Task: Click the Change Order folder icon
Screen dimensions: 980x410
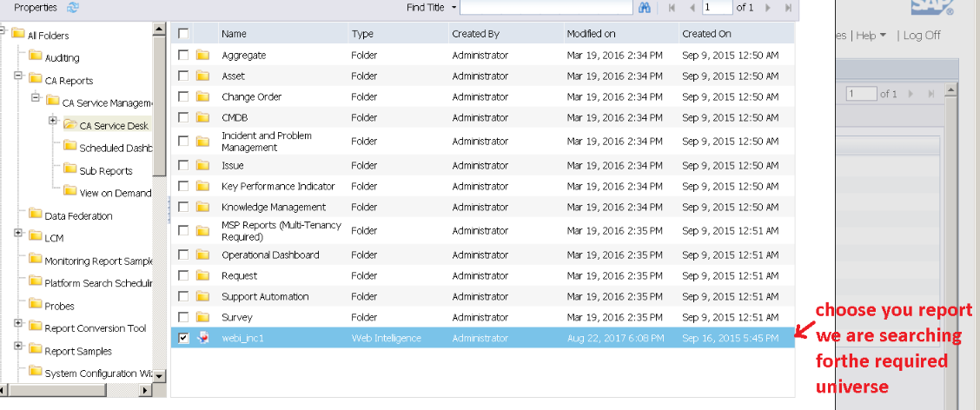Action: [x=202, y=97]
